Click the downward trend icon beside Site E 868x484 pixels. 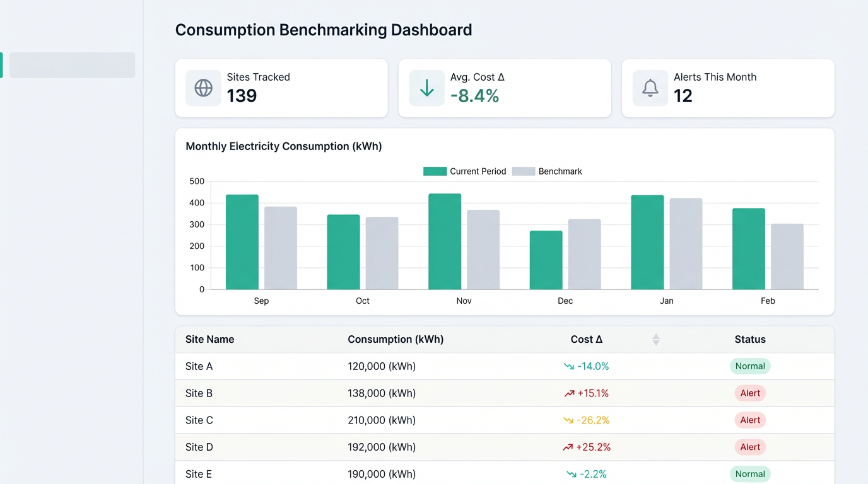click(x=571, y=473)
